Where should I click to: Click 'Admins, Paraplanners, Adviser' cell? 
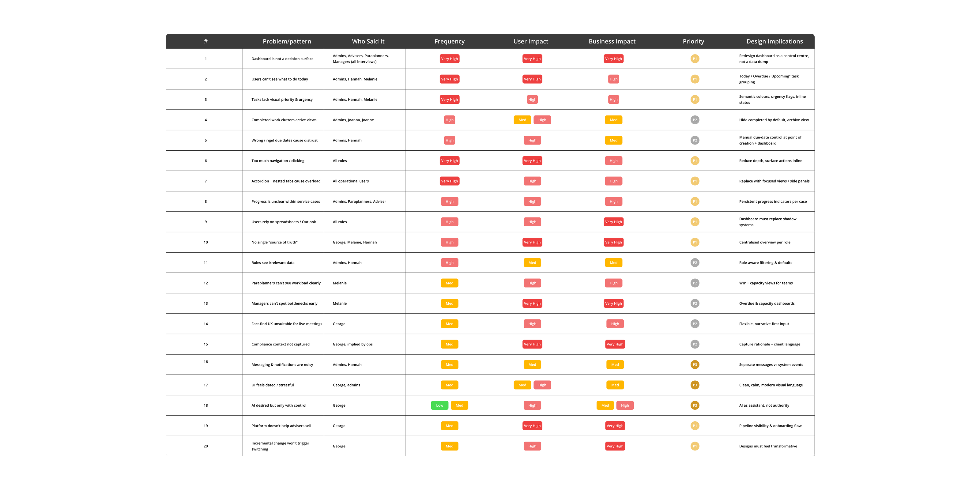(x=359, y=202)
